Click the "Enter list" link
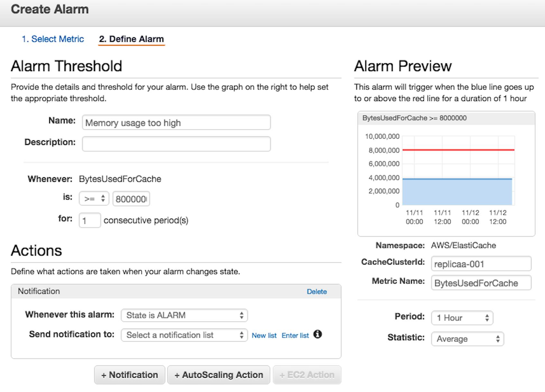The width and height of the screenshot is (545, 392). (x=295, y=335)
